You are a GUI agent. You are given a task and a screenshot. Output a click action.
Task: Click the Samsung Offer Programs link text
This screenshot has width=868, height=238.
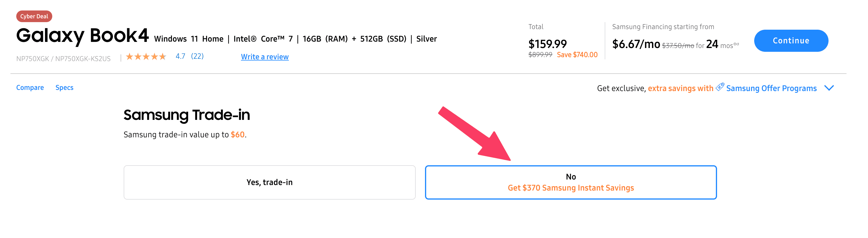[x=771, y=88]
